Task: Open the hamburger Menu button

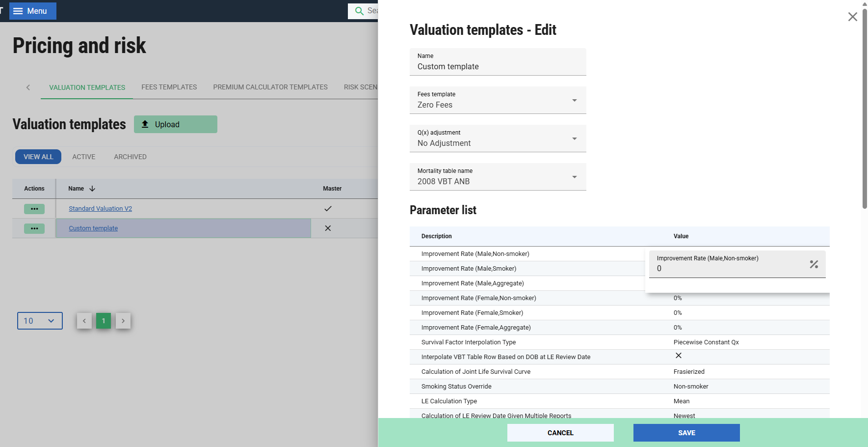Action: pyautogui.click(x=32, y=11)
